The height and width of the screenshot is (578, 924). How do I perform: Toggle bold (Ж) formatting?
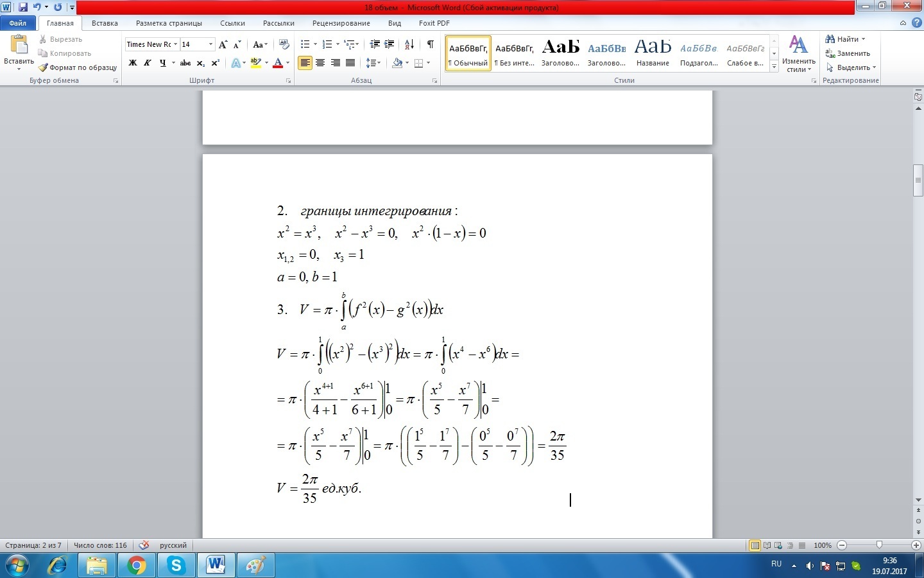pos(133,63)
